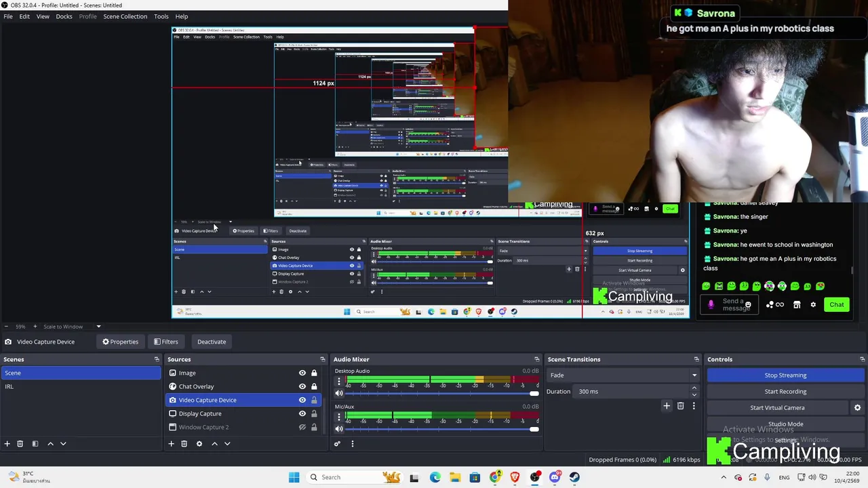The width and height of the screenshot is (868, 488).
Task: Decrease transition duration with down arrow
Action: click(694, 394)
